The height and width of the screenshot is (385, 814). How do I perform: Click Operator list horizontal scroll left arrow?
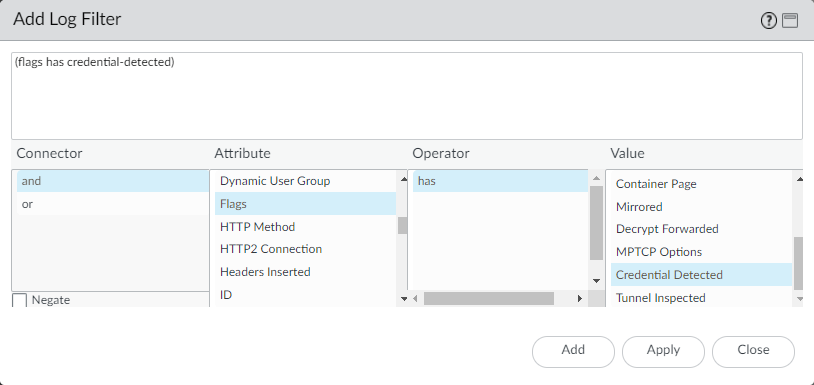(x=415, y=299)
